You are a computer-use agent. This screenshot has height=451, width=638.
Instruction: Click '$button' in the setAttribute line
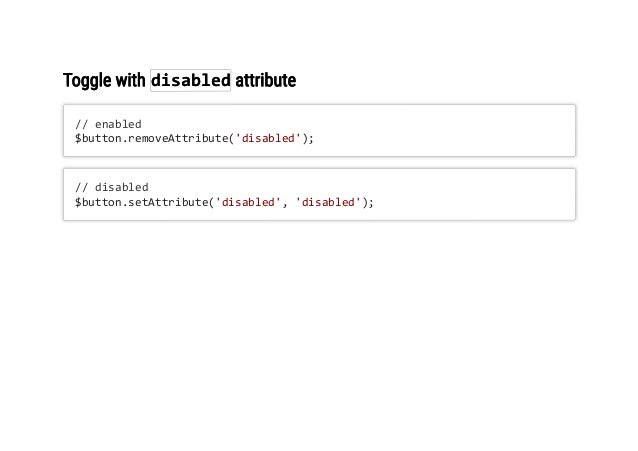click(x=97, y=202)
